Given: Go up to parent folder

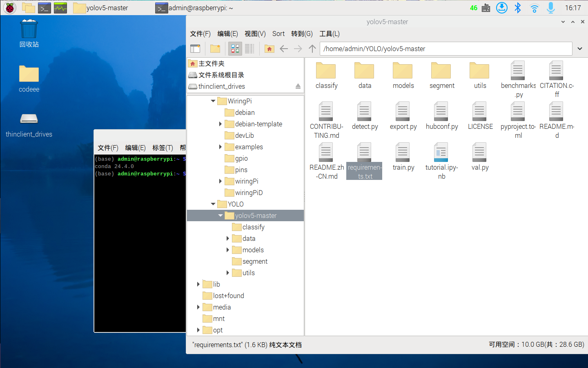Looking at the screenshot, I should pyautogui.click(x=312, y=49).
